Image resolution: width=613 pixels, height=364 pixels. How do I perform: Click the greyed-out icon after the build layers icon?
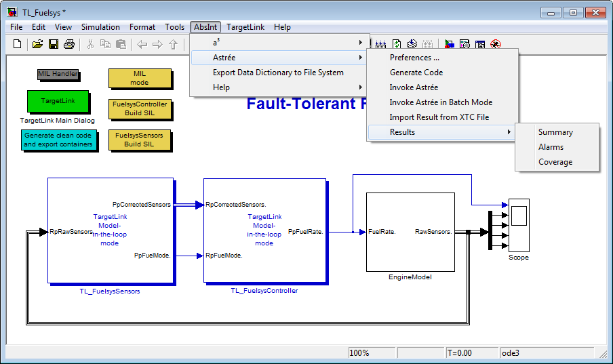pyautogui.click(x=428, y=44)
